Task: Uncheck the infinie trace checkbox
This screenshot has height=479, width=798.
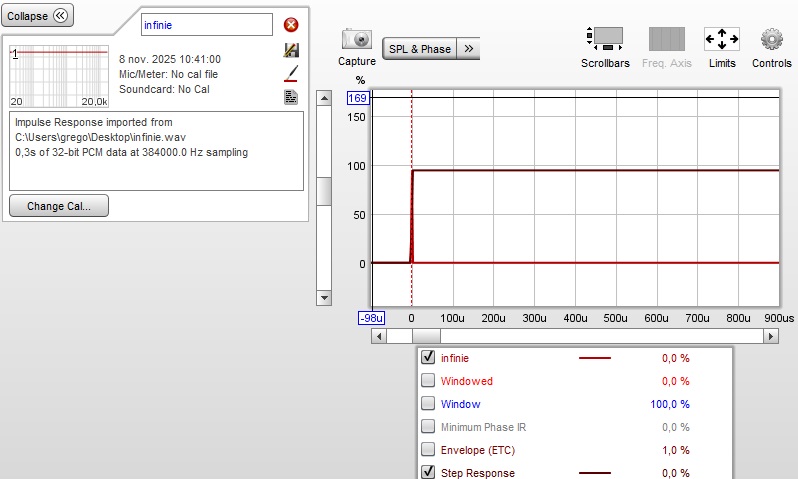Action: pos(428,357)
